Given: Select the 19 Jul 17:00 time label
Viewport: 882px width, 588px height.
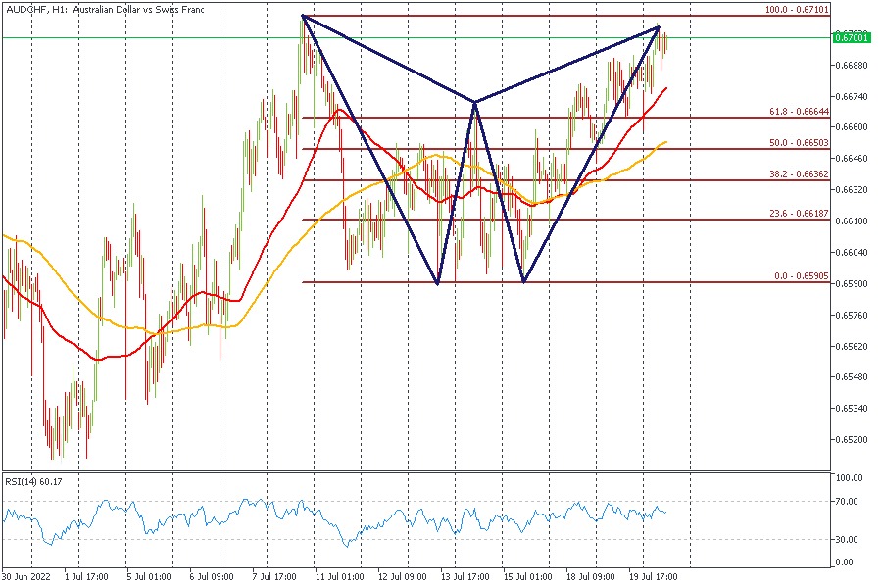Looking at the screenshot, I should click(652, 577).
